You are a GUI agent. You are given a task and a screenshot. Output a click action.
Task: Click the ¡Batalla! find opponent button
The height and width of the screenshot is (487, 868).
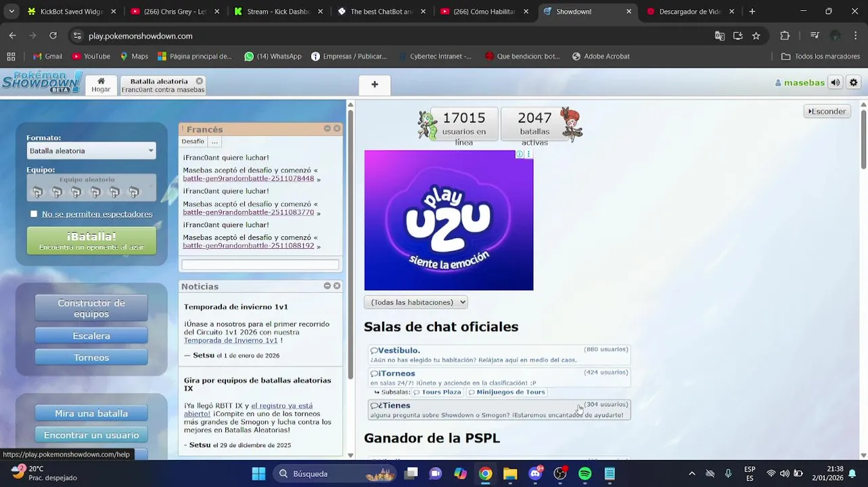pos(91,241)
